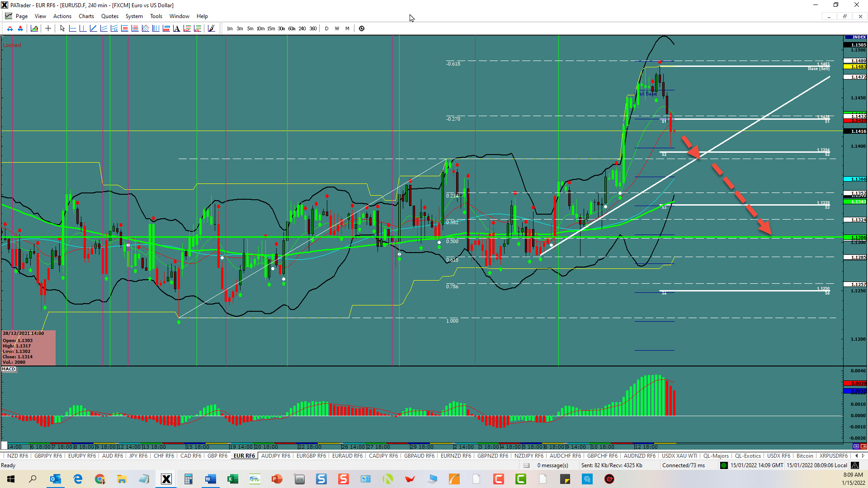Switch chart to Weekly (W) timeframe

tap(337, 28)
